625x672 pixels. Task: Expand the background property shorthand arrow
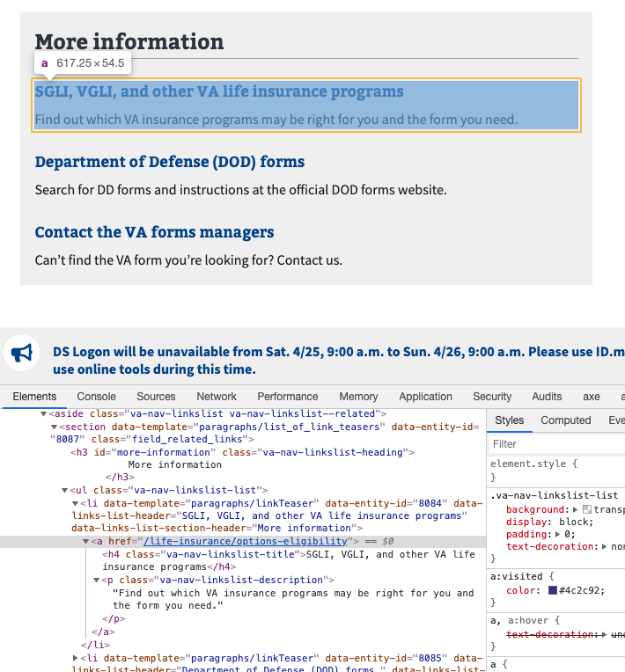point(575,509)
